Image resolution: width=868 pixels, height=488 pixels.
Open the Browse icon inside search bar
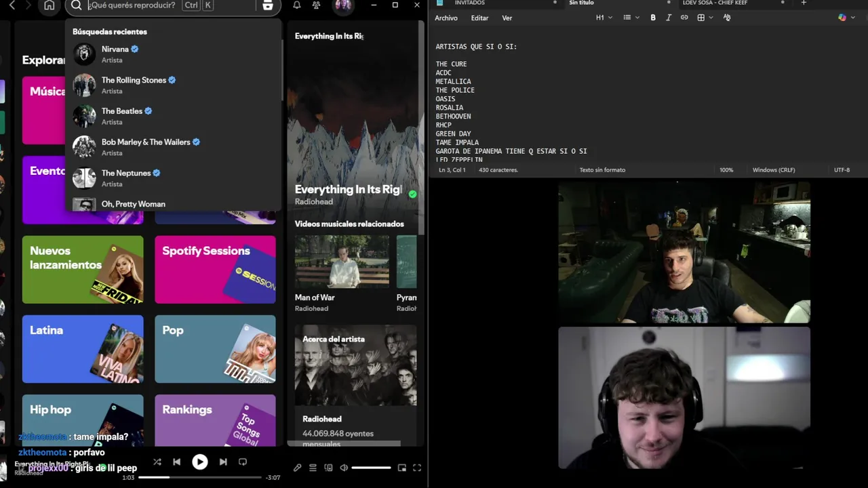267,5
